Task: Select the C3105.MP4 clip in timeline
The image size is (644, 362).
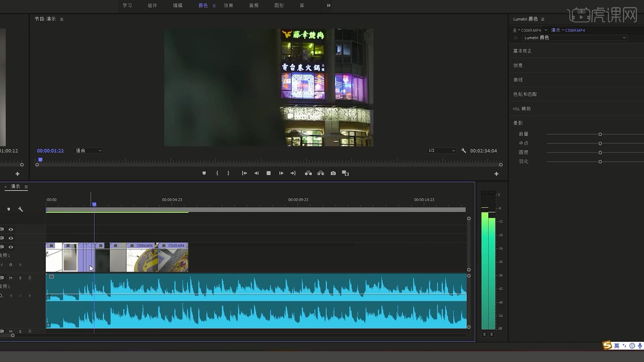Action: pos(173,257)
